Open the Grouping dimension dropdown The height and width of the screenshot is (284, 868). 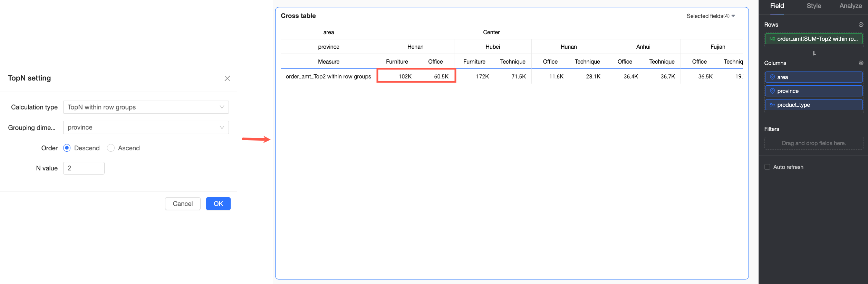[x=146, y=127]
